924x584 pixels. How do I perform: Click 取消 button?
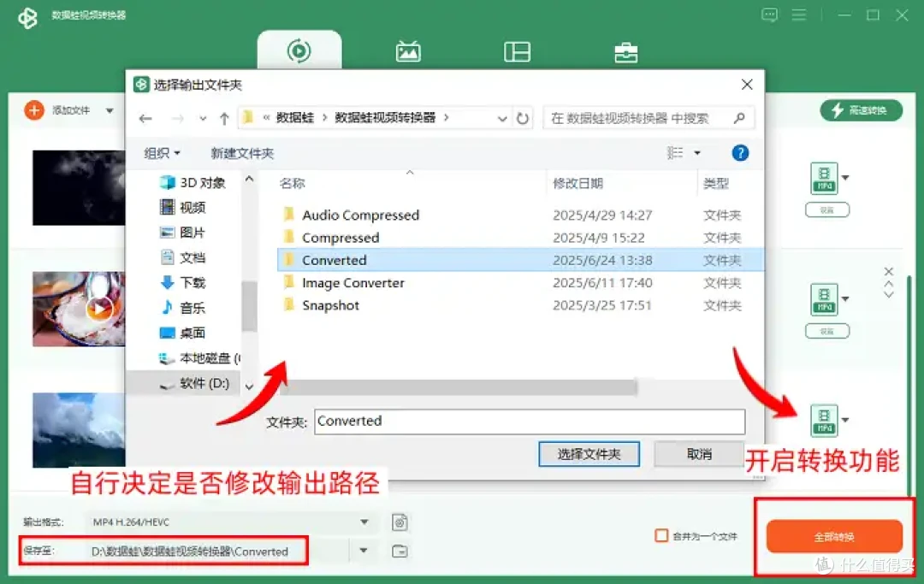coord(699,454)
